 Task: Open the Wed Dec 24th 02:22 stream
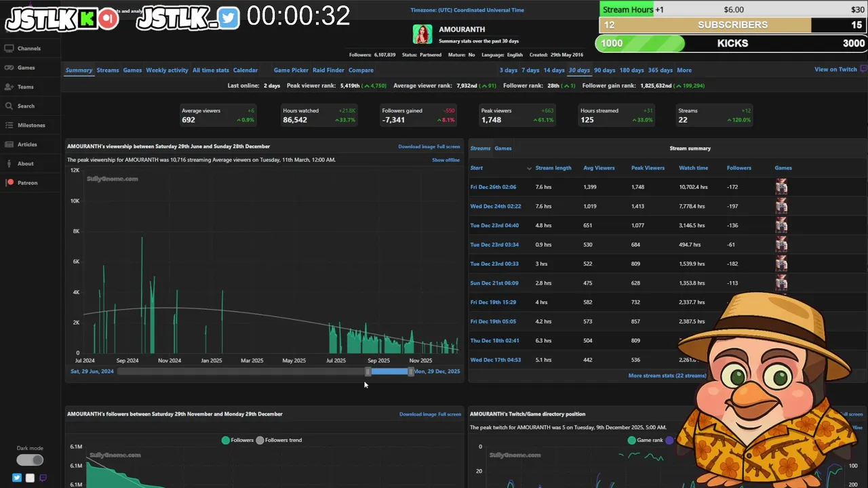pyautogui.click(x=496, y=206)
